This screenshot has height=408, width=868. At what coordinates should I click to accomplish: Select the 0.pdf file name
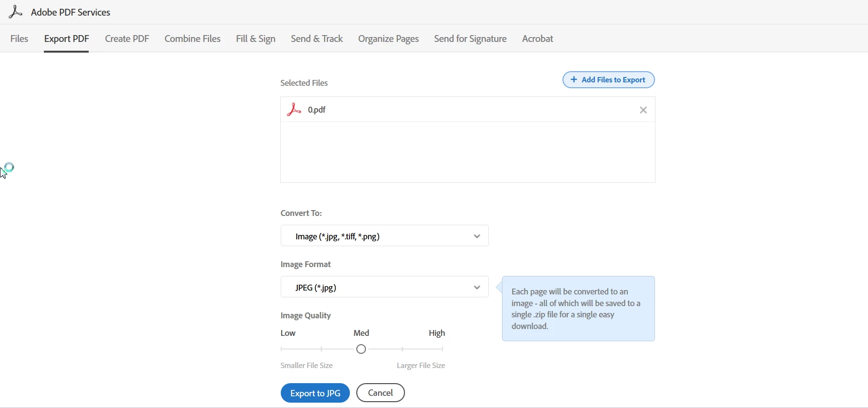pos(317,110)
